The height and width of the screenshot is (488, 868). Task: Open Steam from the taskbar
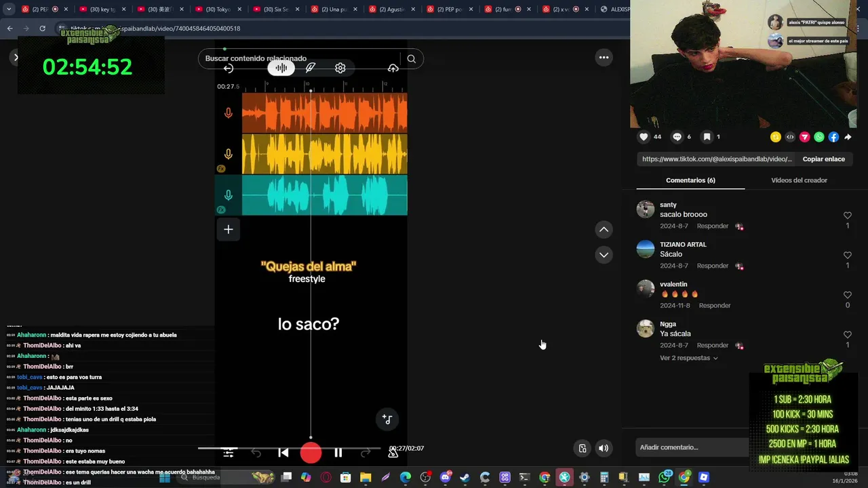click(465, 478)
